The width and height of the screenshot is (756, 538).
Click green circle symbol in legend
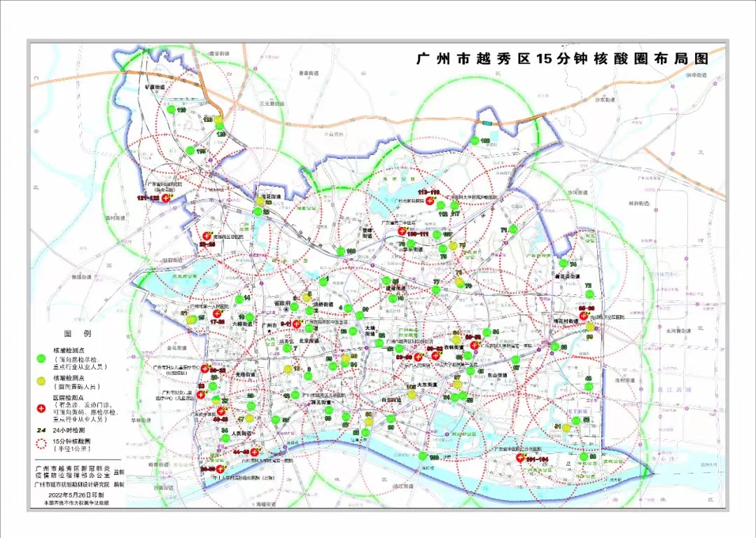click(42, 359)
